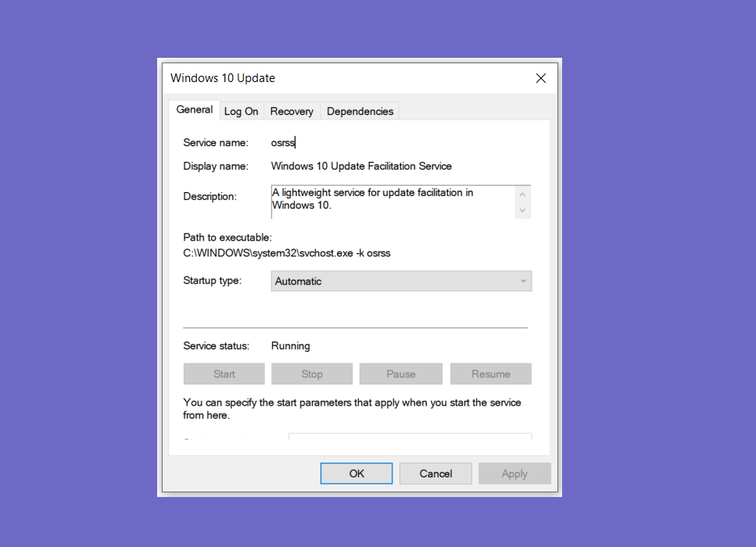The image size is (756, 547).
Task: Select the Display name value text
Action: coord(361,166)
